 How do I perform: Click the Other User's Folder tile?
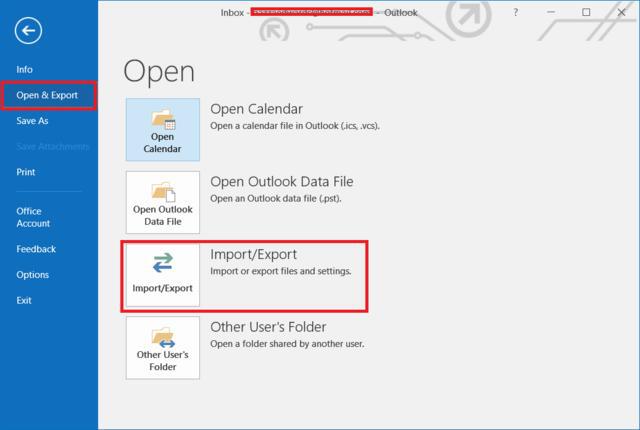163,348
